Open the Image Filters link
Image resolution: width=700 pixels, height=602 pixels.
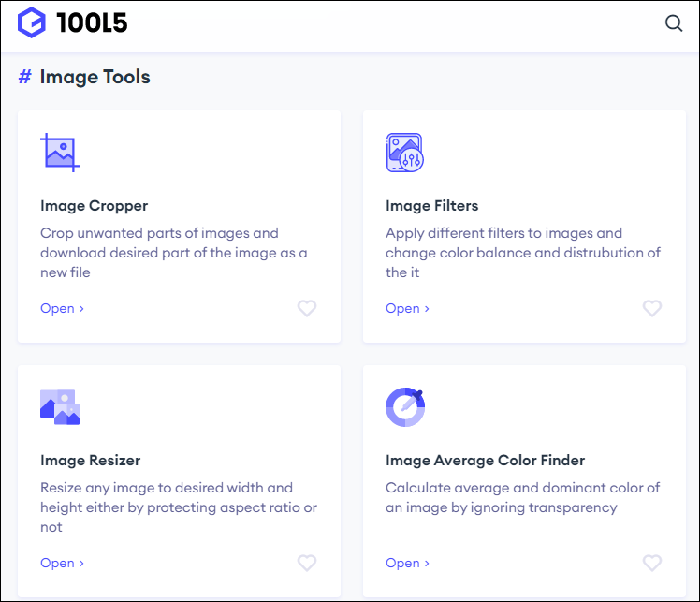[407, 308]
